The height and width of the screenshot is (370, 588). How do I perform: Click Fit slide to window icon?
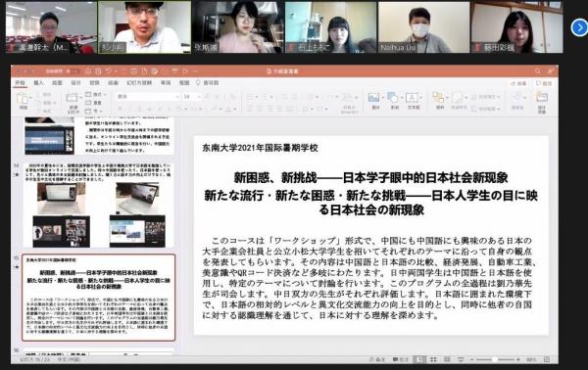tap(547, 359)
